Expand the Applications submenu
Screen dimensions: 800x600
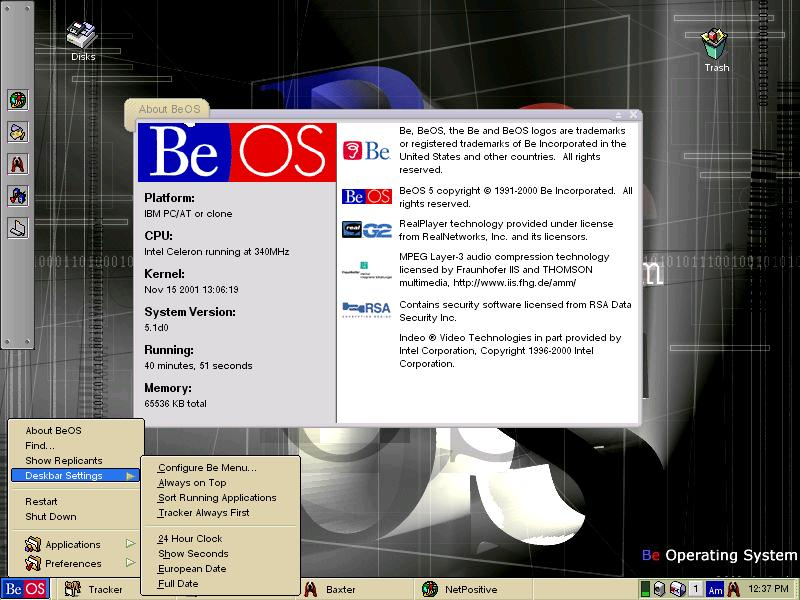72,545
